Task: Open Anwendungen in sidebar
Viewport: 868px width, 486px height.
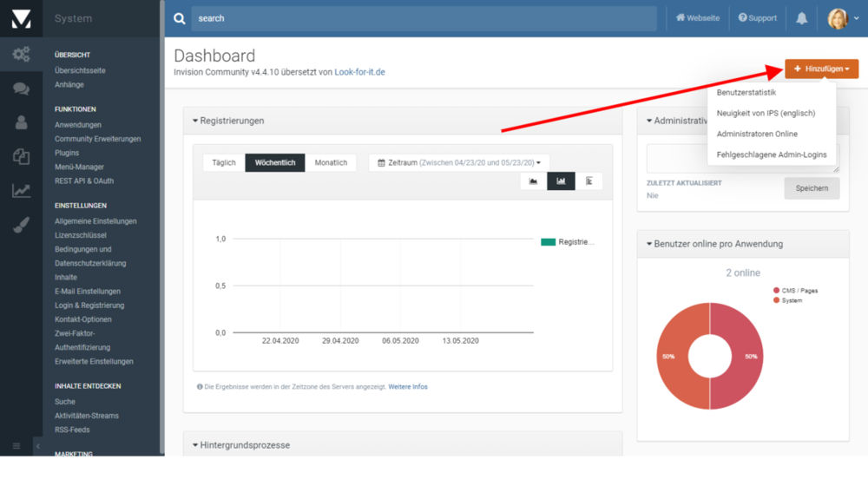Action: pyautogui.click(x=78, y=125)
